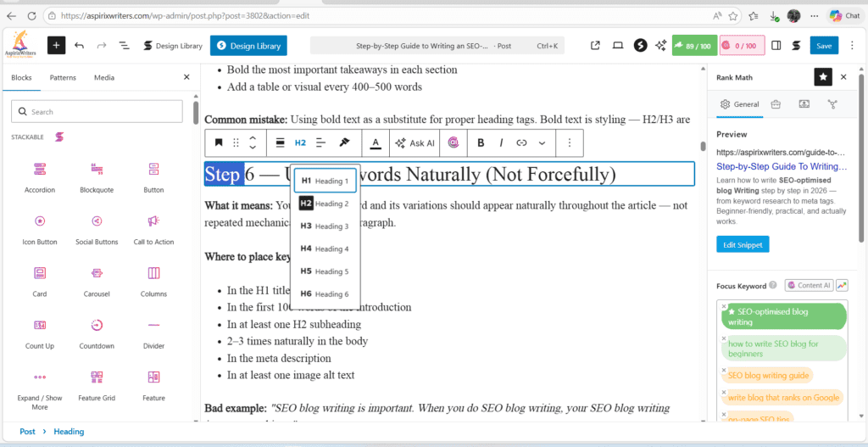Open the block alignment dropdown

point(281,142)
